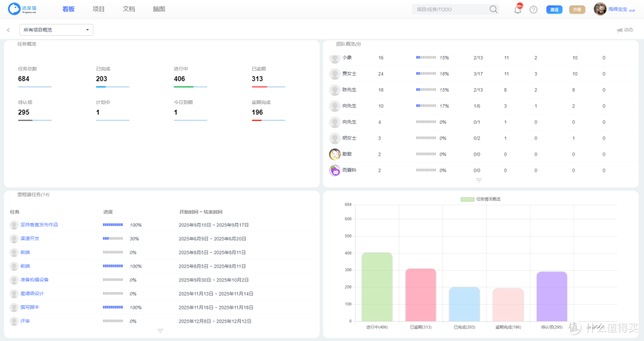
Task: Click blue 已完成(203) chart bar
Action: (465, 304)
